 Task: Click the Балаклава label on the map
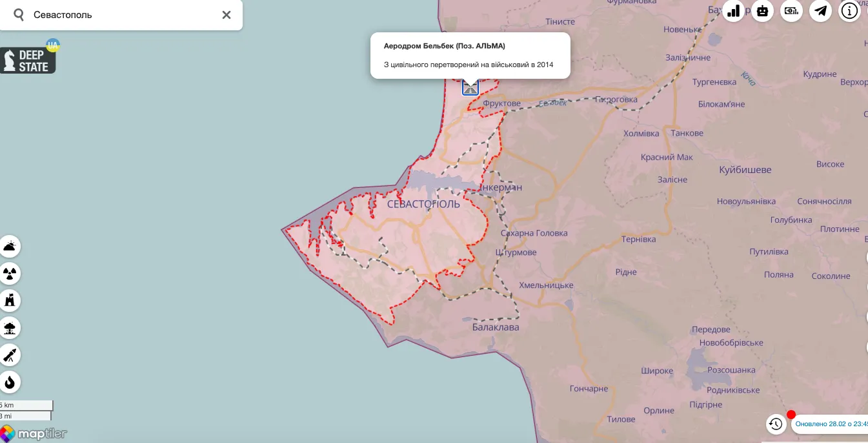tap(496, 327)
